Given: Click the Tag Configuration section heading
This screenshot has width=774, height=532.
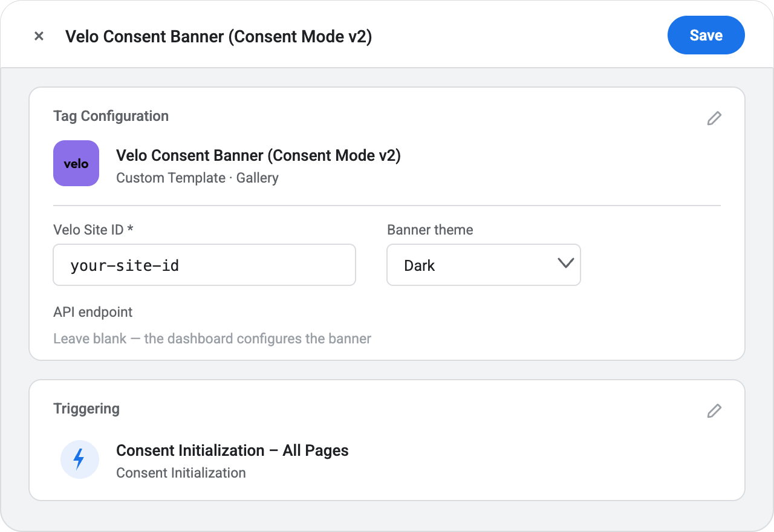Looking at the screenshot, I should click(x=111, y=116).
